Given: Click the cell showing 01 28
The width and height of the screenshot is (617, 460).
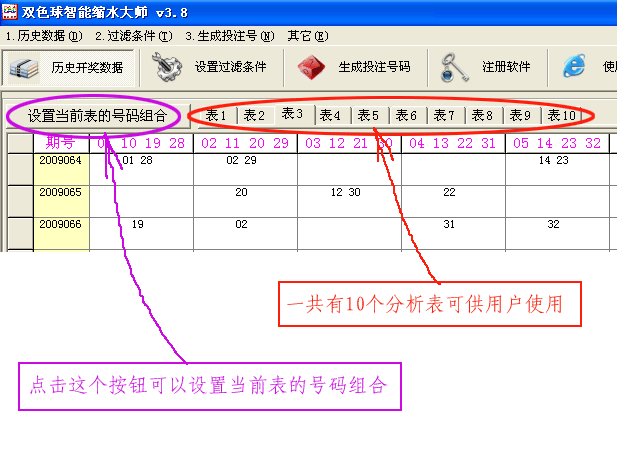Looking at the screenshot, I should (141, 169).
